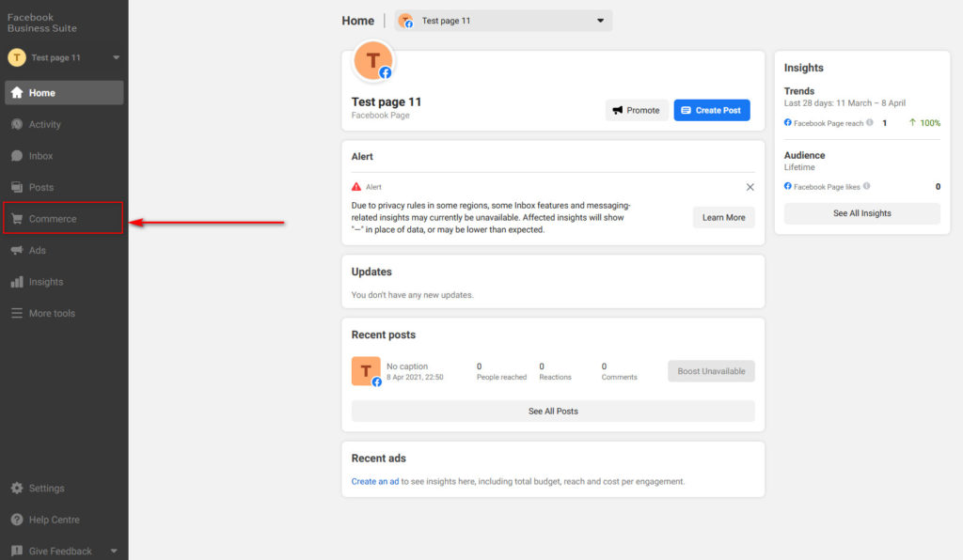Open Posts from the sidebar
This screenshot has width=963, height=560.
pos(64,187)
